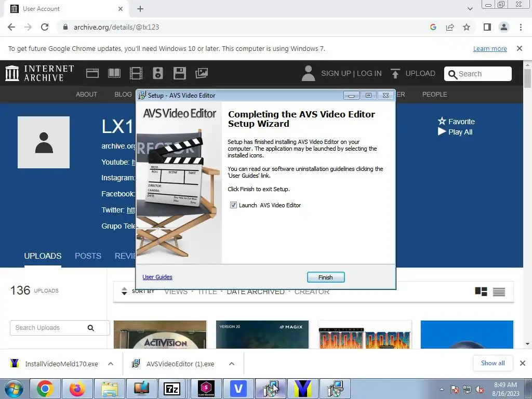Viewport: 532px width, 399px height.
Task: Click Show all downloads button
Action: (x=493, y=363)
